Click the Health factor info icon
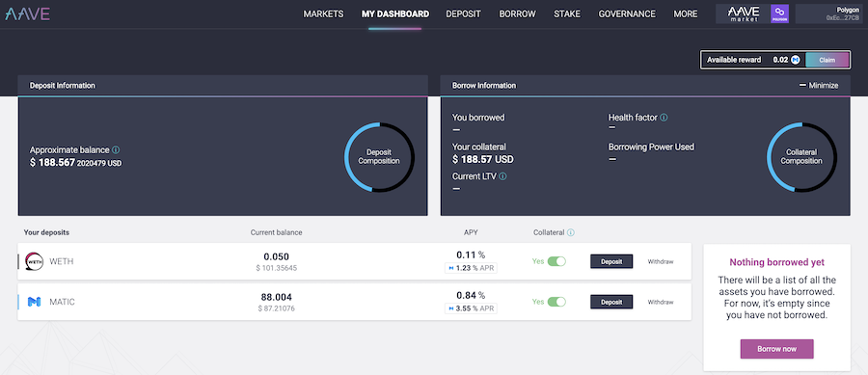 click(x=664, y=118)
